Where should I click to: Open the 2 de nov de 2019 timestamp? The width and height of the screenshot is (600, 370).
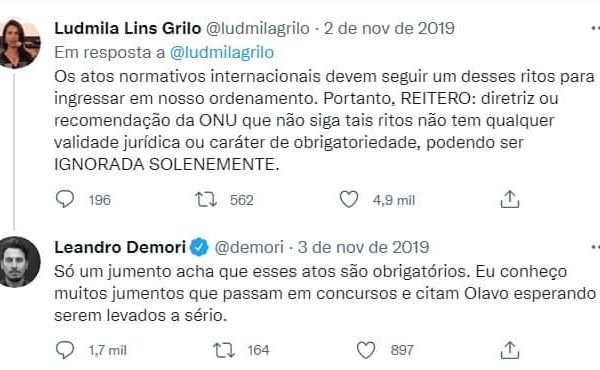click(389, 28)
